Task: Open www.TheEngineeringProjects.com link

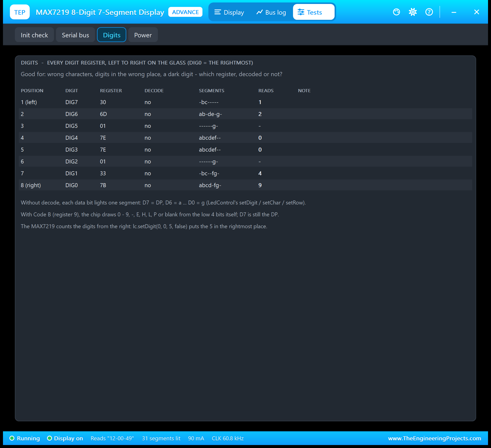Action: pyautogui.click(x=435, y=438)
